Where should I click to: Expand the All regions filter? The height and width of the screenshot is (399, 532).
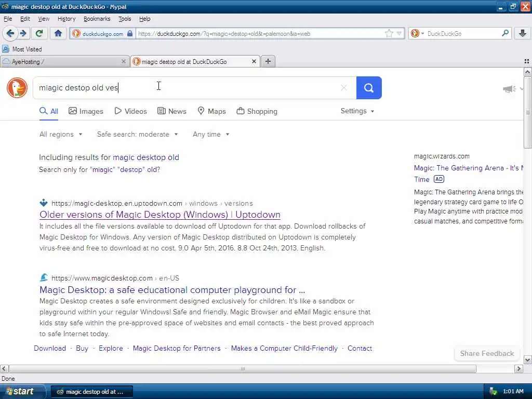[61, 135]
